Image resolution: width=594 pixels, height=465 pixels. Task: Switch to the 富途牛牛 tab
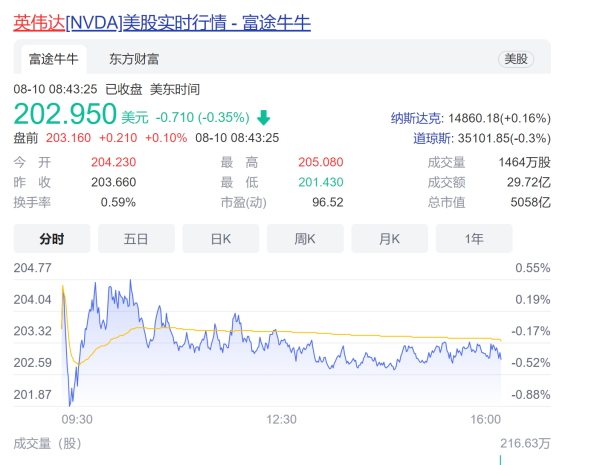[54, 59]
